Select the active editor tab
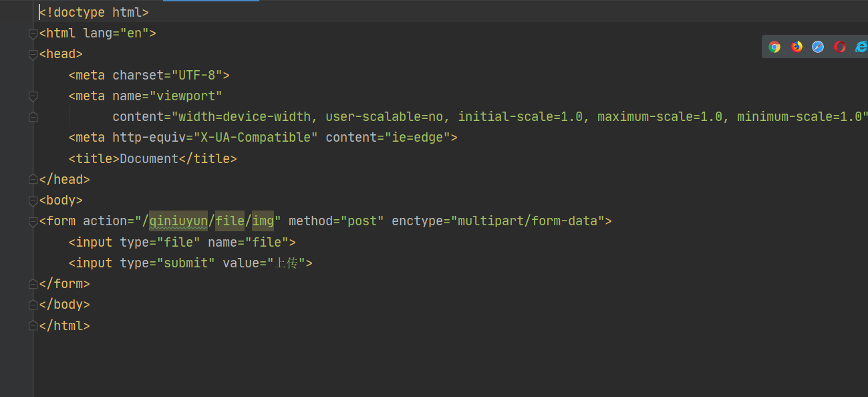The width and height of the screenshot is (868, 397). coord(210,3)
